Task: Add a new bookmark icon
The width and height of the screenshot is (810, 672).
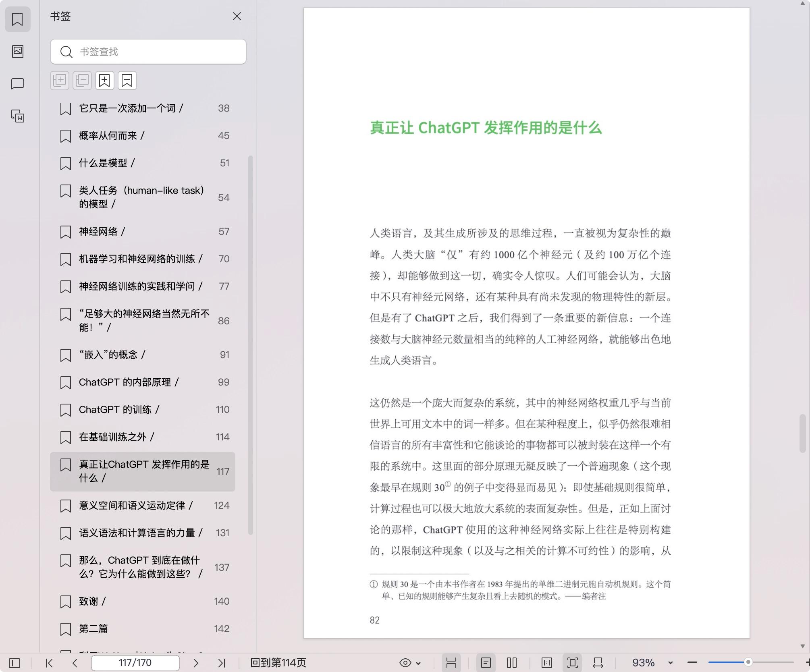Action: [x=105, y=81]
